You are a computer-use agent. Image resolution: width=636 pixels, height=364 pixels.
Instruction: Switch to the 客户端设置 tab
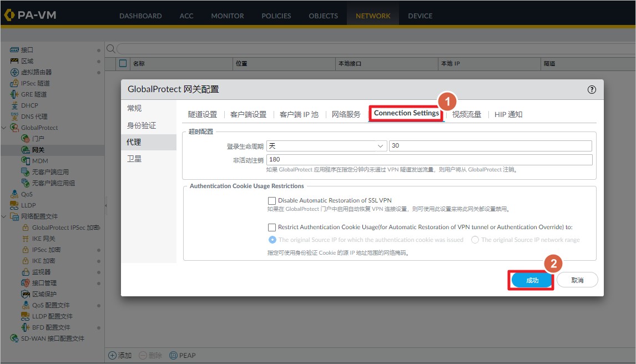coord(248,115)
